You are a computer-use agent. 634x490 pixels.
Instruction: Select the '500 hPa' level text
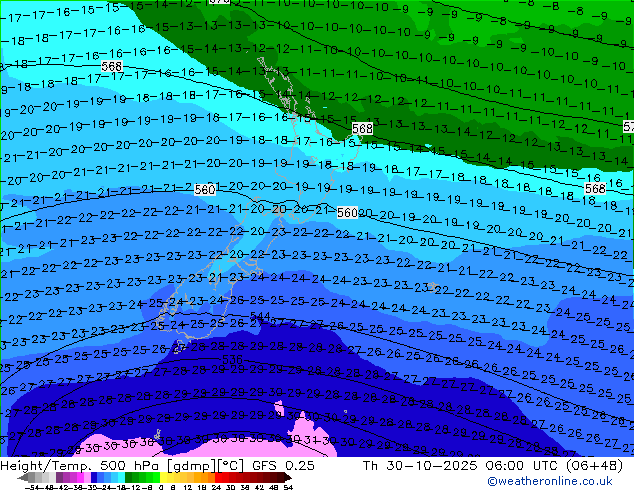click(129, 466)
